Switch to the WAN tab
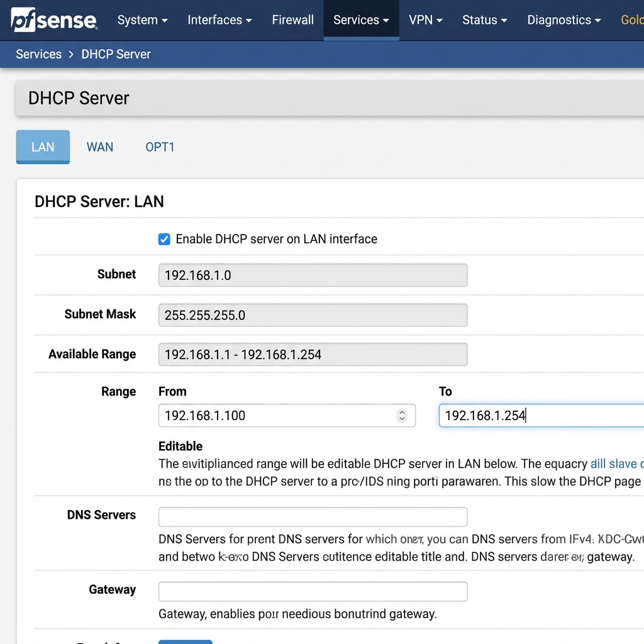Viewport: 644px width, 644px height. (x=100, y=147)
